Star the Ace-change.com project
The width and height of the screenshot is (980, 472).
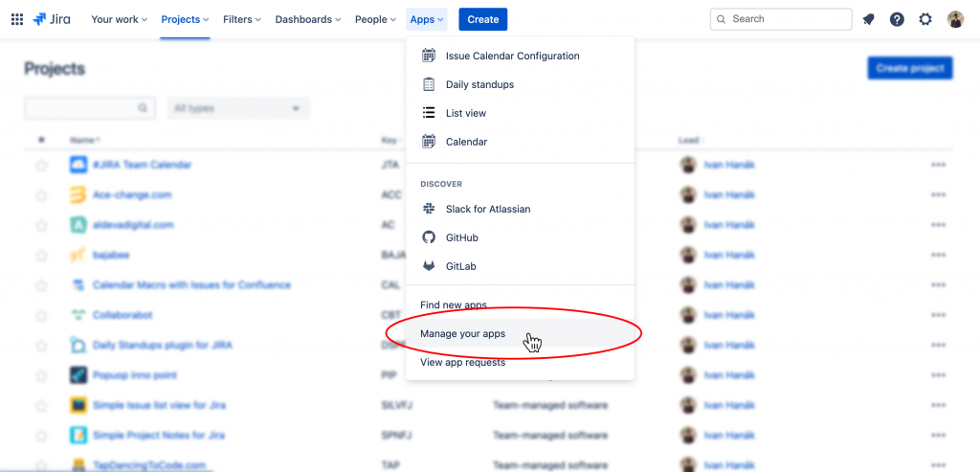pos(41,195)
